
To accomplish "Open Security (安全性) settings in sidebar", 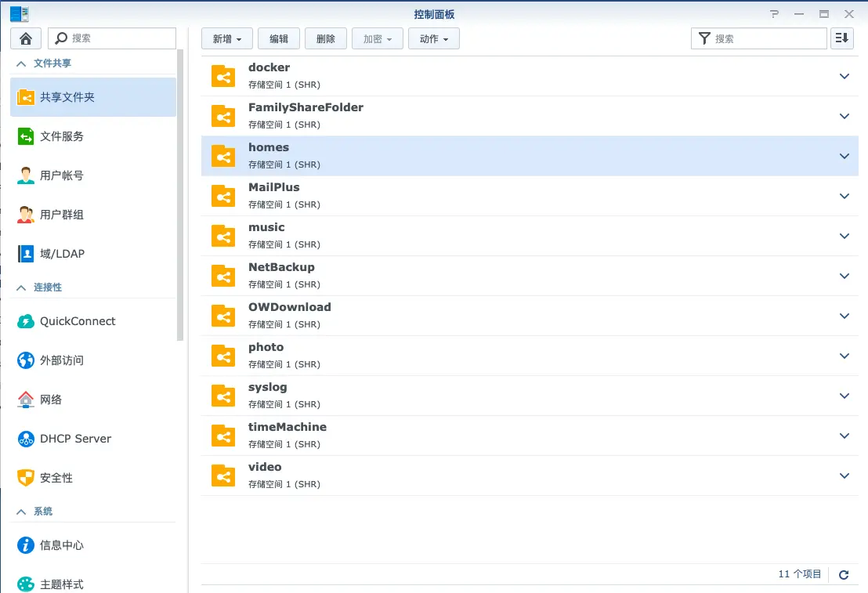I will (x=93, y=477).
